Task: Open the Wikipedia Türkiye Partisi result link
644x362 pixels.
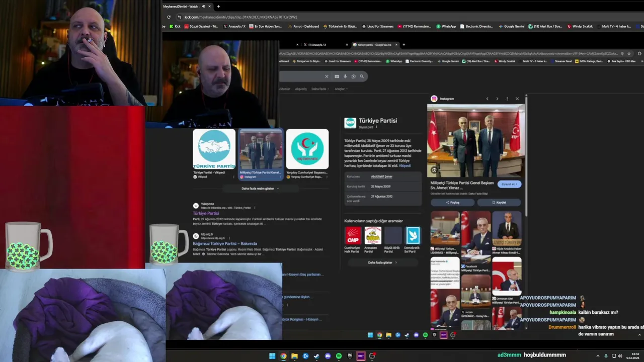Action: pos(206,213)
